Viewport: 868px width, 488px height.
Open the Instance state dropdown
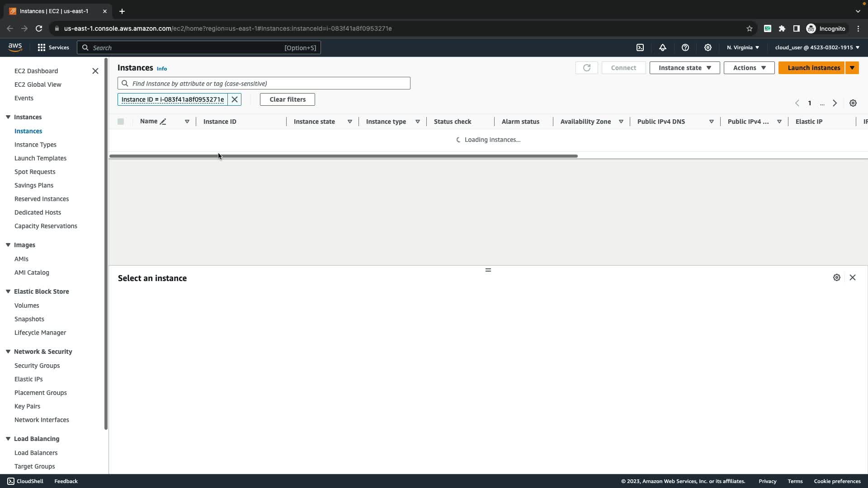[684, 68]
